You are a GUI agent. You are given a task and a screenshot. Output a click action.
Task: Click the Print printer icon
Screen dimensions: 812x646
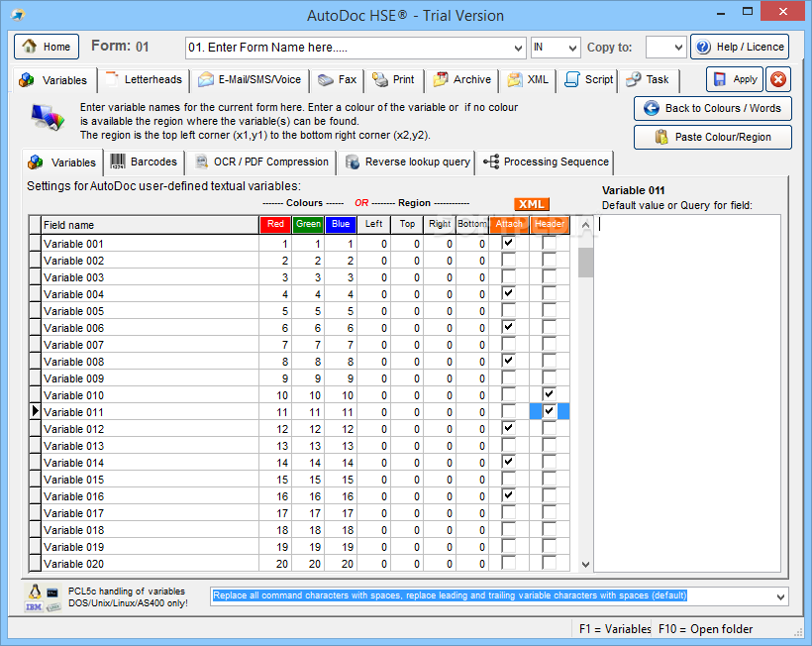[x=380, y=79]
